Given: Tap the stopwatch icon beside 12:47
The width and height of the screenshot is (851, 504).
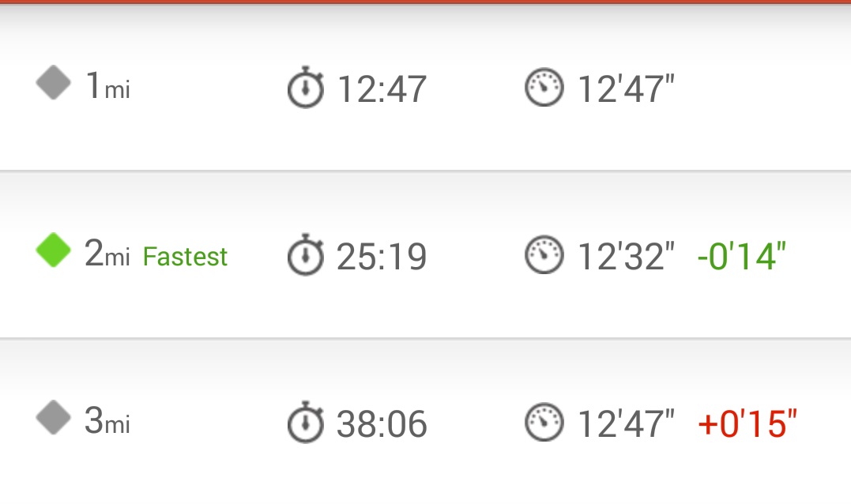Looking at the screenshot, I should coord(305,88).
